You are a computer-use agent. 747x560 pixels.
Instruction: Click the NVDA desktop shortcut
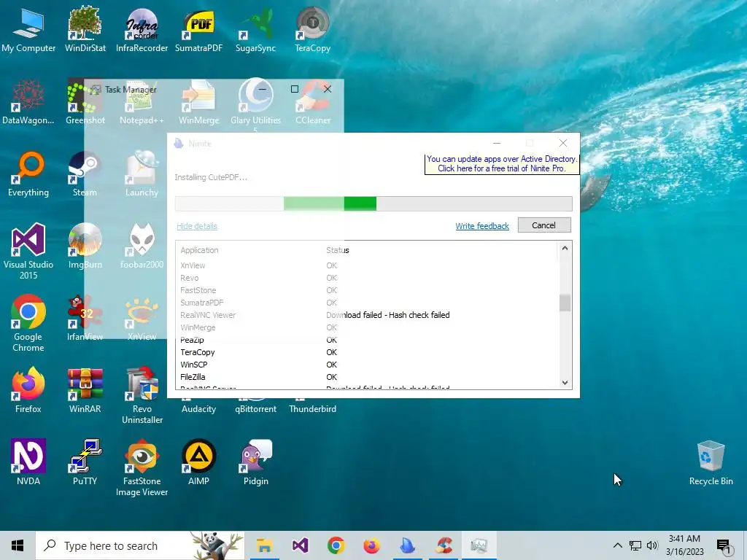point(28,462)
